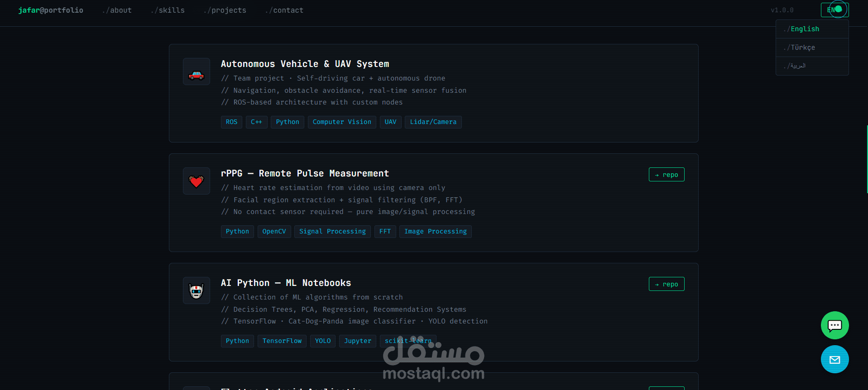Select Arabic (العربية) from the language menu
868x390 pixels.
[812, 66]
